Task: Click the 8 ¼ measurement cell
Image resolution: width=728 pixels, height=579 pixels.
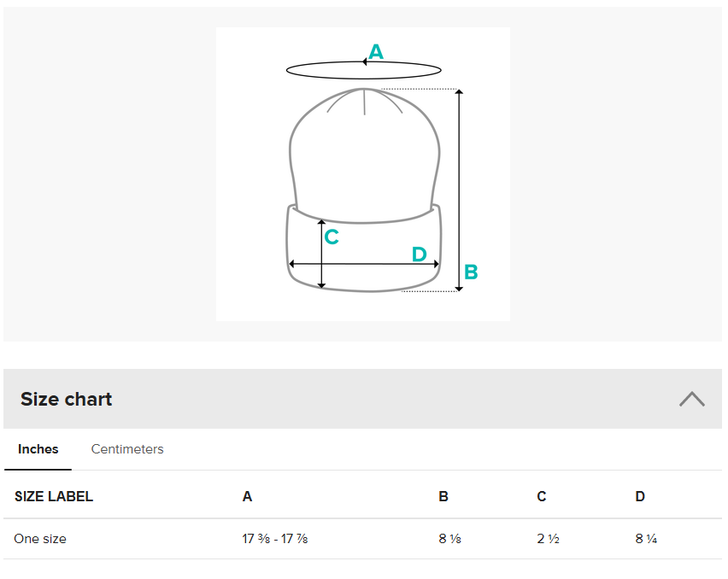Action: tap(646, 539)
